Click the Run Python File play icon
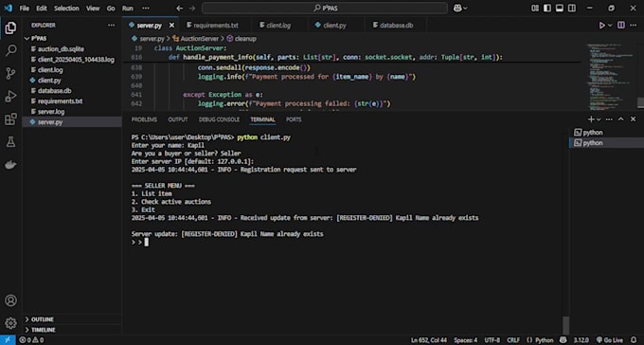Image resolution: width=644 pixels, height=345 pixels. [x=601, y=26]
